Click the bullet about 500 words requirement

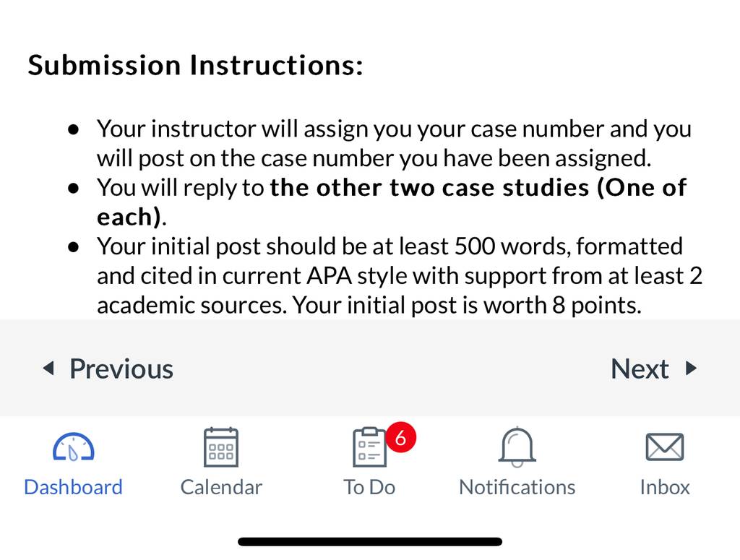pyautogui.click(x=385, y=275)
